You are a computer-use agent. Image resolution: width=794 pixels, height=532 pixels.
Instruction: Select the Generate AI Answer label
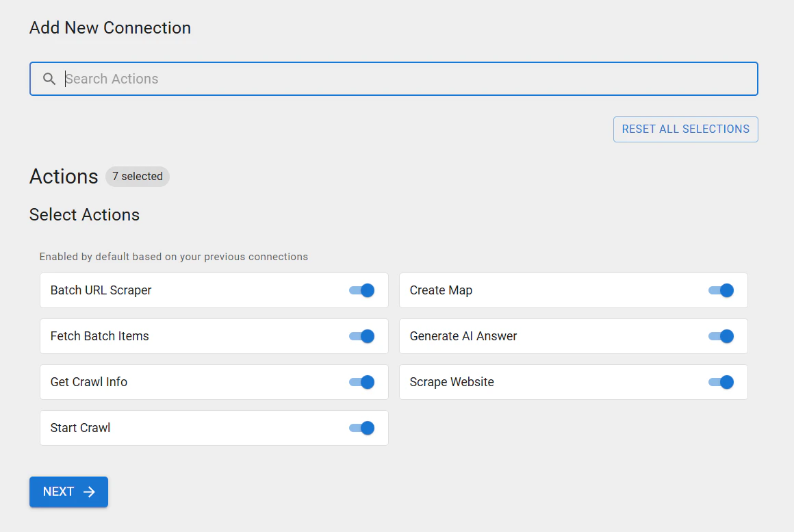tap(463, 336)
